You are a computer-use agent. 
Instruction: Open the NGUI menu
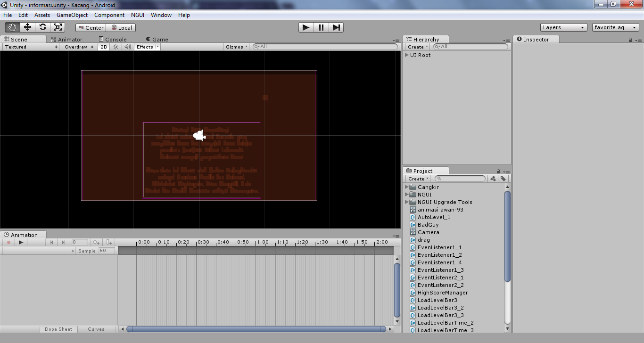(x=138, y=15)
